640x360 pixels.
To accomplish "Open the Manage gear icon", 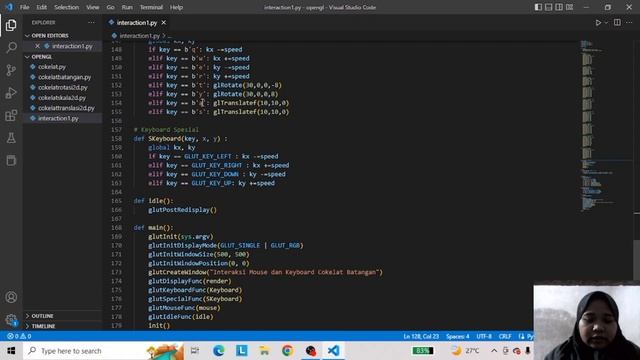I will pyautogui.click(x=11, y=320).
